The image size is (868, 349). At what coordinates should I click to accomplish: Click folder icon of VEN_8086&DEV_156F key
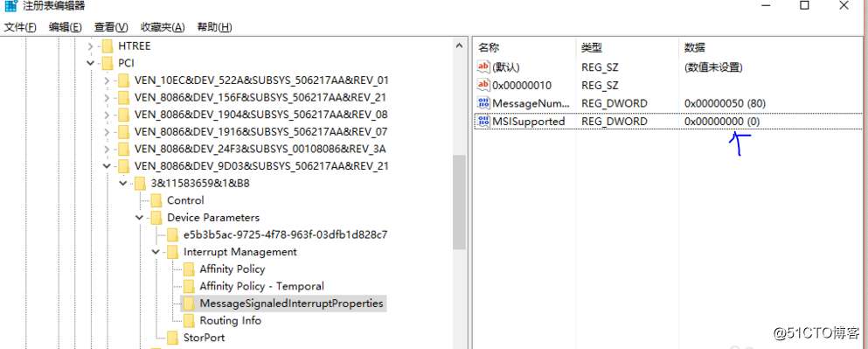123,97
